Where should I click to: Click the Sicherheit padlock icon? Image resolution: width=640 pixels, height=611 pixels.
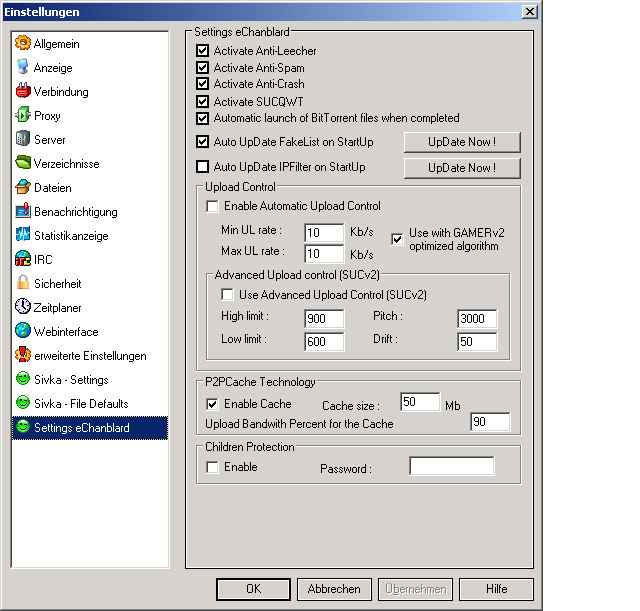coord(23,283)
